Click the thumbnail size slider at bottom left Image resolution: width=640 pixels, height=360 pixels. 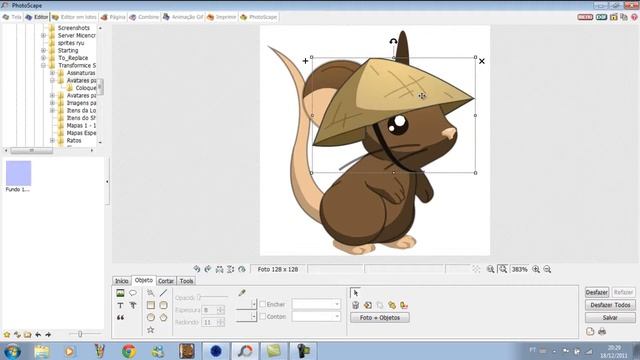pyautogui.click(x=84, y=334)
